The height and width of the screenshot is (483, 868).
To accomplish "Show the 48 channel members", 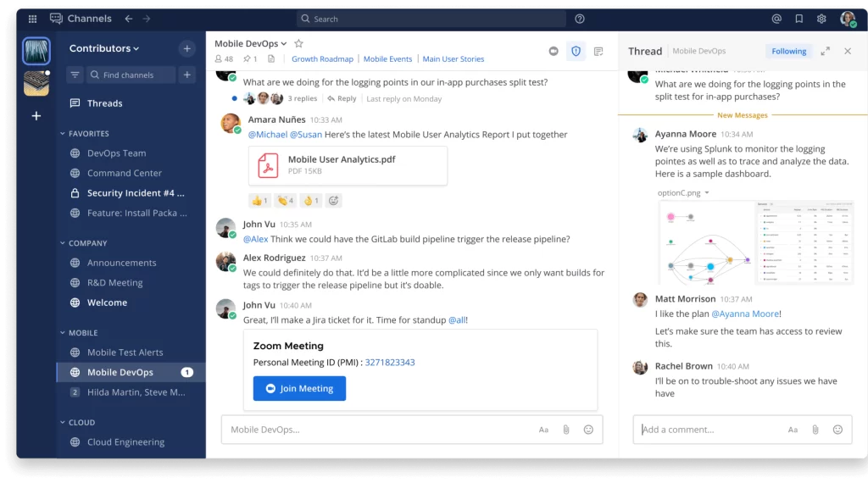I will [224, 58].
